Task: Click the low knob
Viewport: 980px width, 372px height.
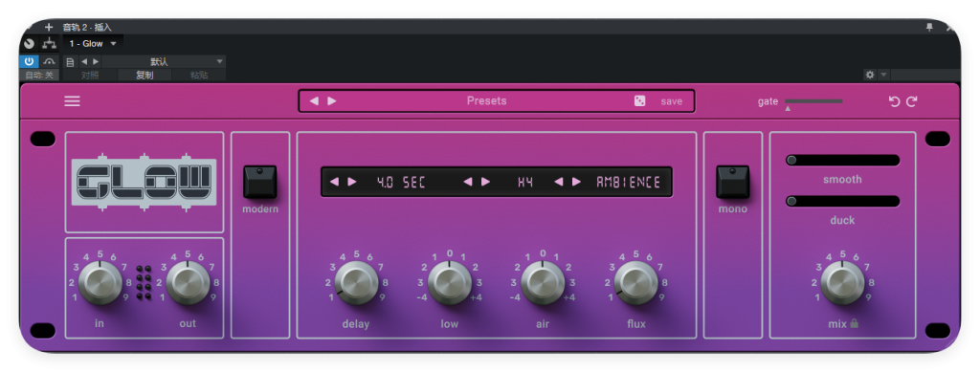Action: (x=450, y=283)
